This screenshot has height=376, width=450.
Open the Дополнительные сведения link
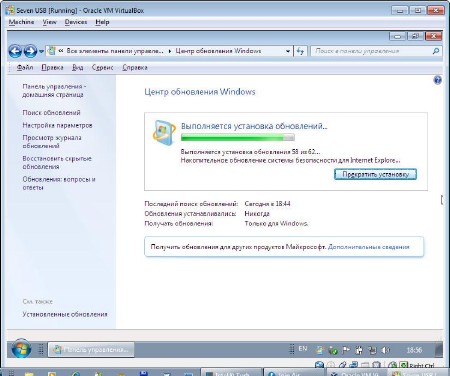368,247
